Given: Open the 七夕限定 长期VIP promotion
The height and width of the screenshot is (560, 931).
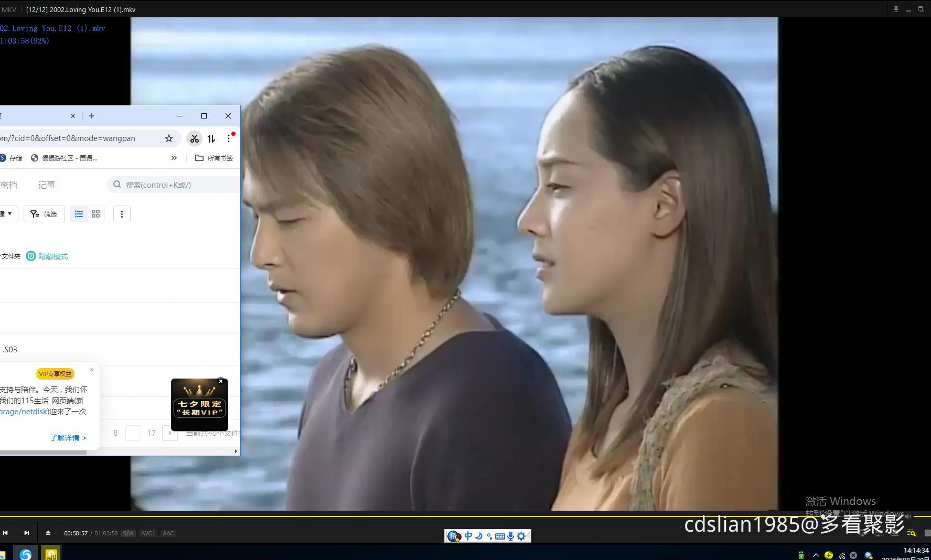Looking at the screenshot, I should click(199, 405).
